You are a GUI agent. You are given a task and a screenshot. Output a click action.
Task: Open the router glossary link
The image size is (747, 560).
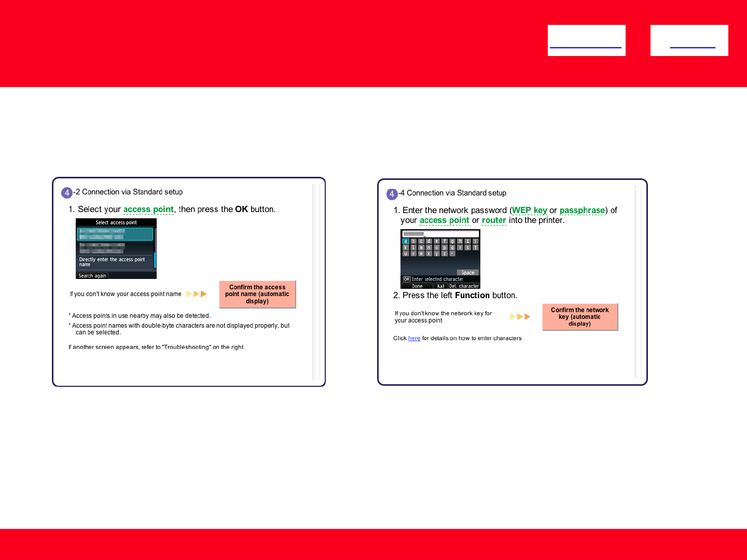click(494, 220)
